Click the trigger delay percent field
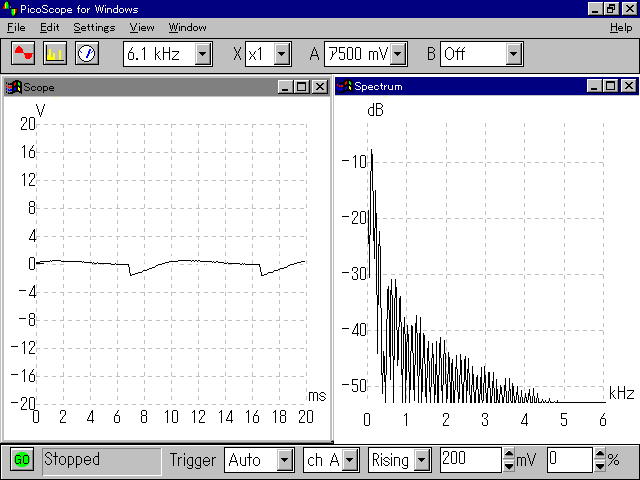This screenshot has width=640, height=480. point(570,460)
